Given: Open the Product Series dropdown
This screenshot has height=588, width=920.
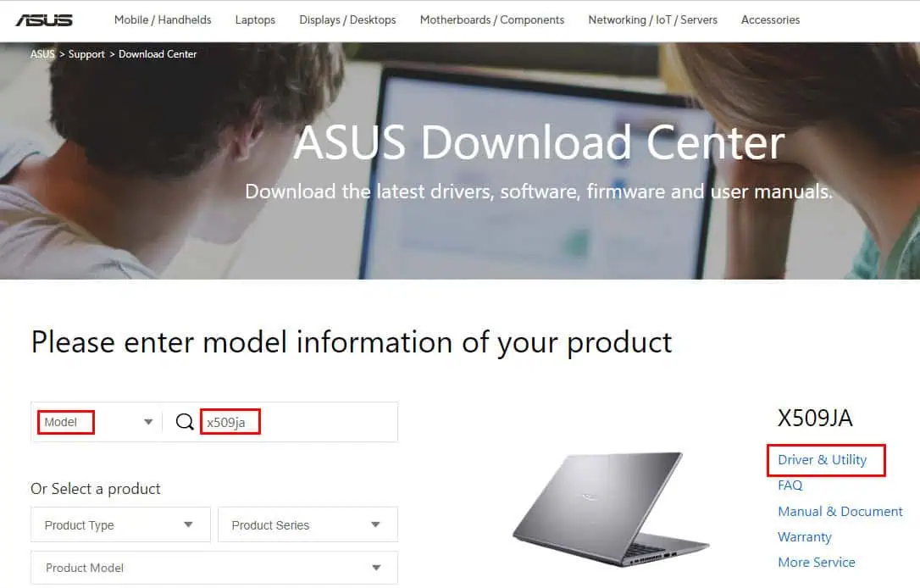Looking at the screenshot, I should click(x=308, y=524).
